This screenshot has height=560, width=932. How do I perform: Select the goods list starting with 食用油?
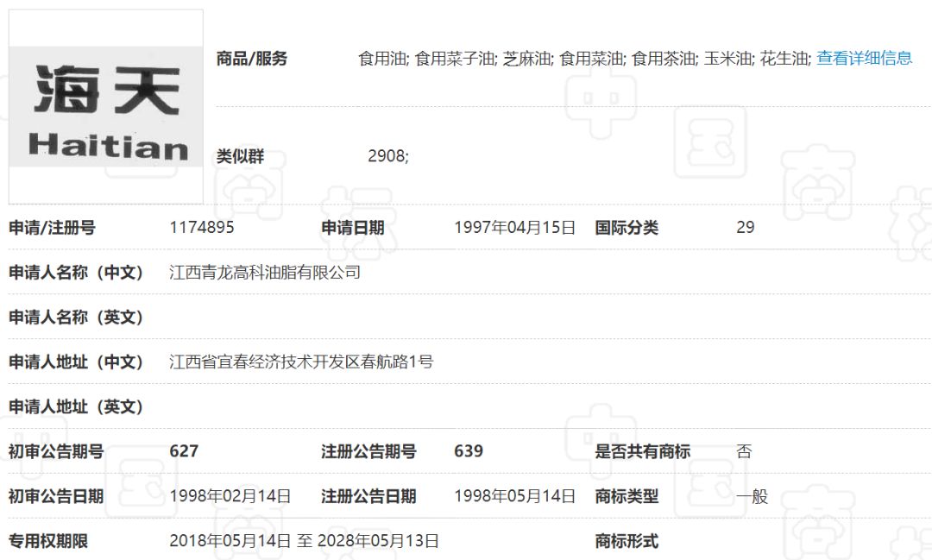585,59
